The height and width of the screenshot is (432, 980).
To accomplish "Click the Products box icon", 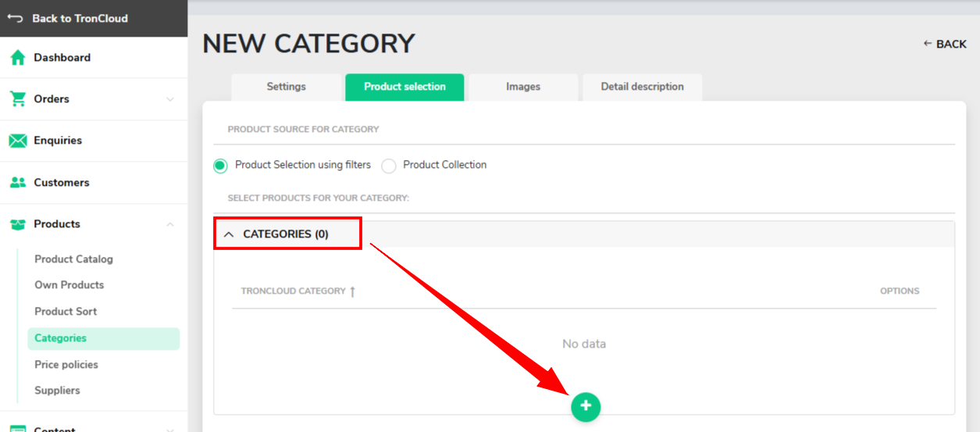I will 17,224.
